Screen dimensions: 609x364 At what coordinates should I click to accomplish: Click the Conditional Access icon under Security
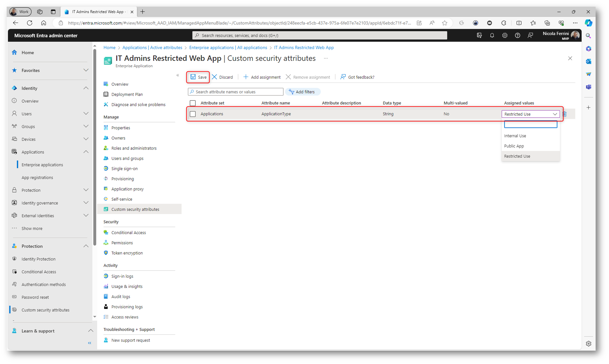click(106, 232)
